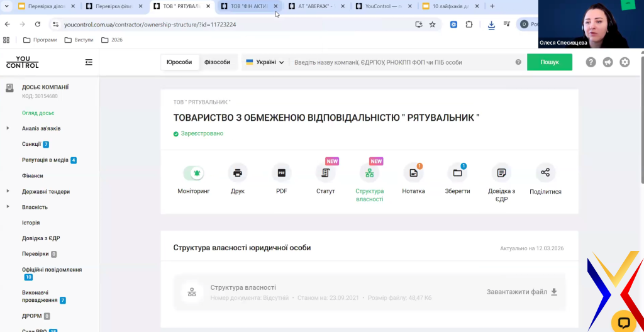Open Довідка з ЄДР icon
The height and width of the screenshot is (332, 644).
click(x=501, y=173)
